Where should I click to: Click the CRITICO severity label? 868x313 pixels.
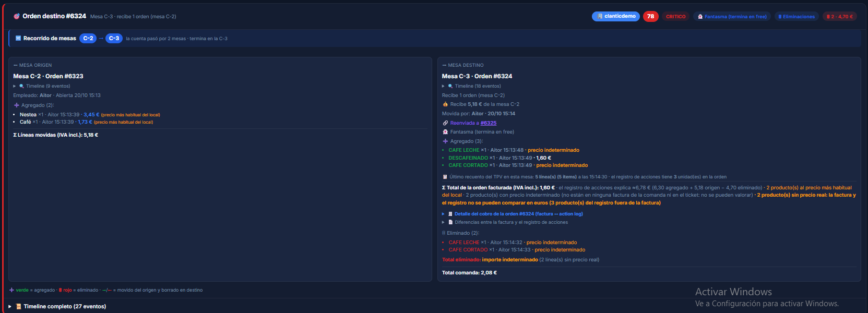676,17
